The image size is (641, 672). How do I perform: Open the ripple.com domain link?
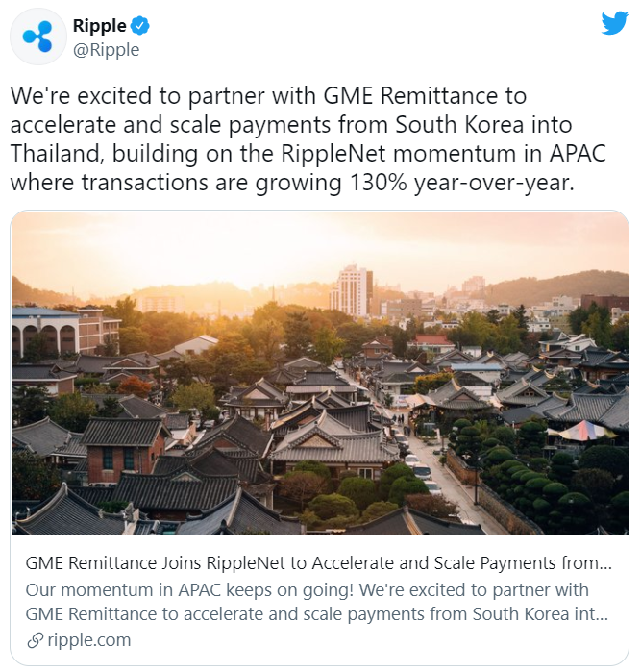click(89, 640)
